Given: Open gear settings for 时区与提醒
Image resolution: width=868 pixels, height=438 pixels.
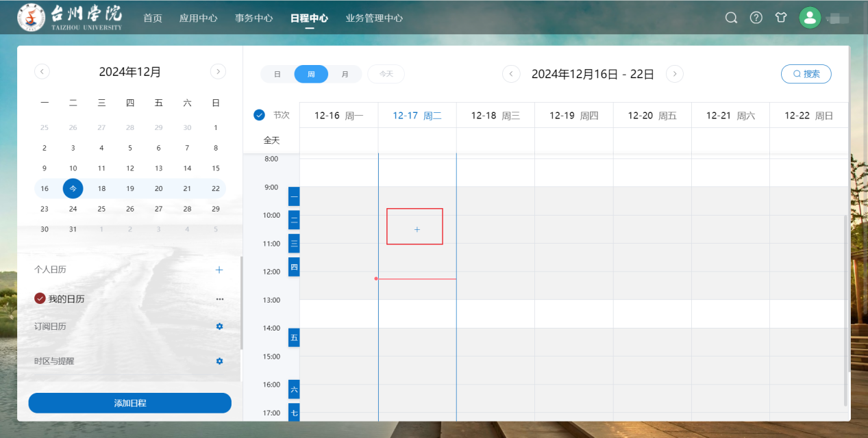Looking at the screenshot, I should 219,361.
